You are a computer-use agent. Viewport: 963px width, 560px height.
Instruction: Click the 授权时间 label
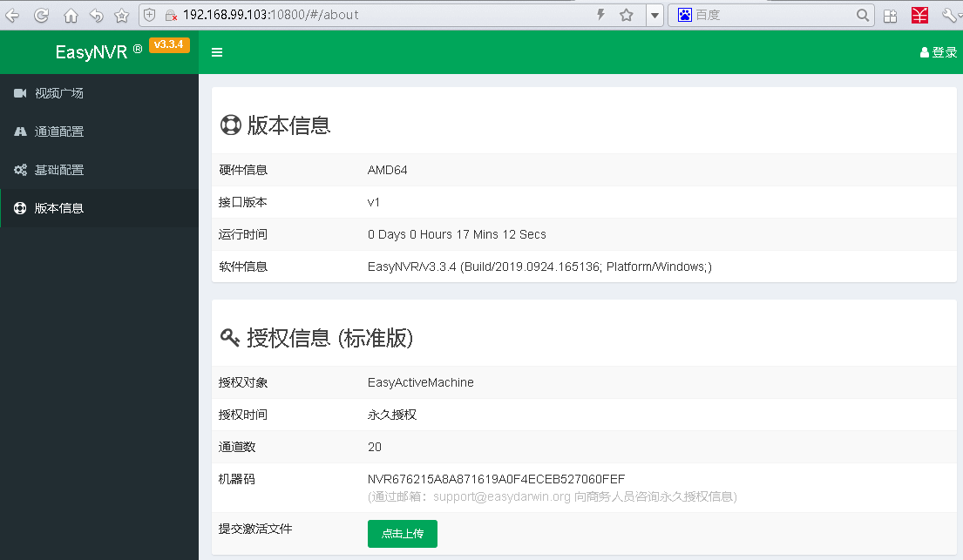[242, 415]
